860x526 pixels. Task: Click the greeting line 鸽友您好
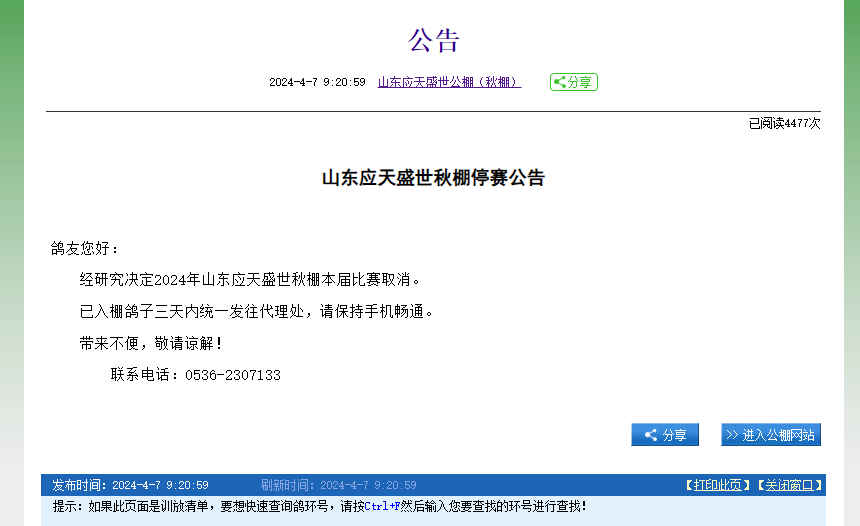pos(85,248)
